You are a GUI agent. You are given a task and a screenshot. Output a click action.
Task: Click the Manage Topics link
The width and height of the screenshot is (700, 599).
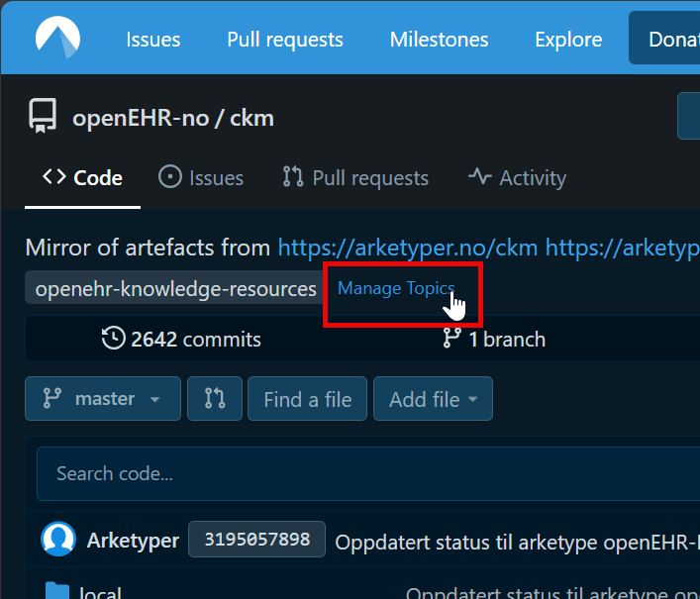pos(396,288)
